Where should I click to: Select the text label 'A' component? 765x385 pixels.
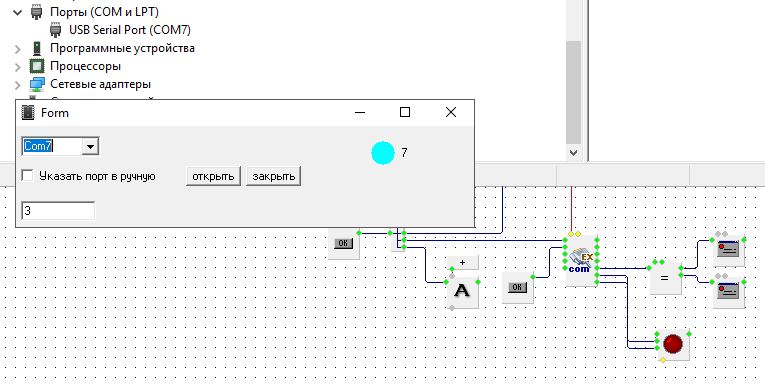463,292
